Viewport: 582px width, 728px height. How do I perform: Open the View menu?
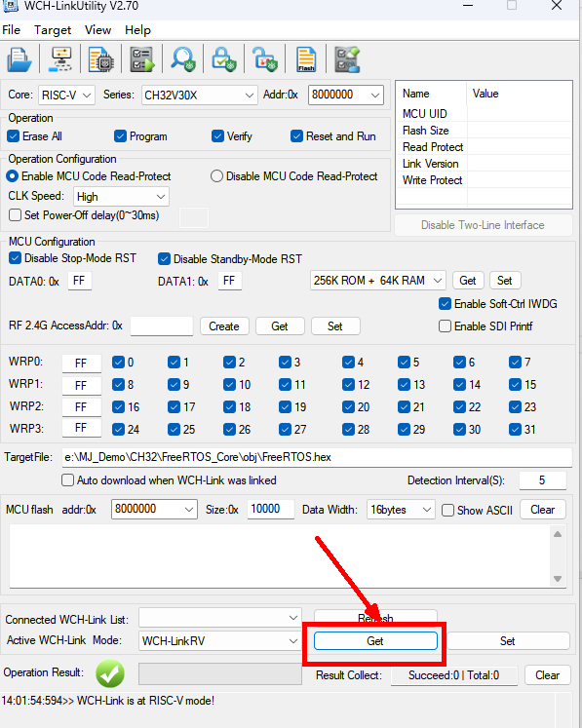pos(97,30)
